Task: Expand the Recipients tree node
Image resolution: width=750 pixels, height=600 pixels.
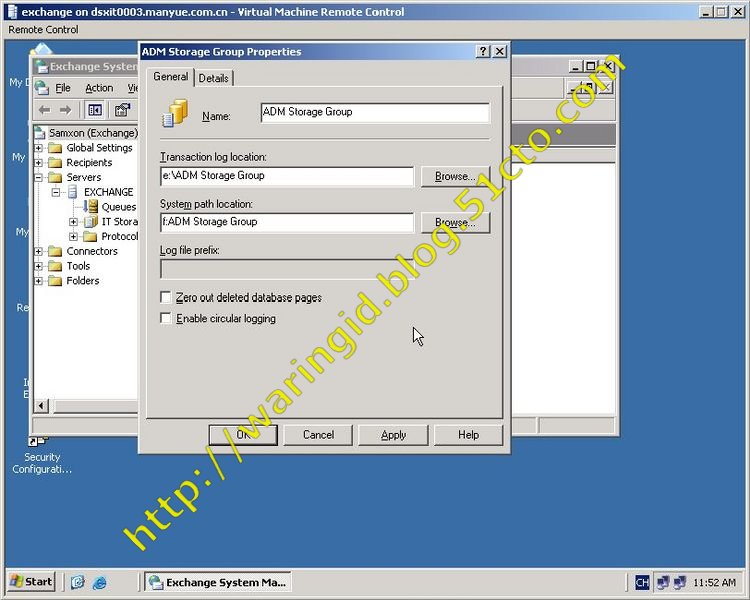Action: point(39,163)
